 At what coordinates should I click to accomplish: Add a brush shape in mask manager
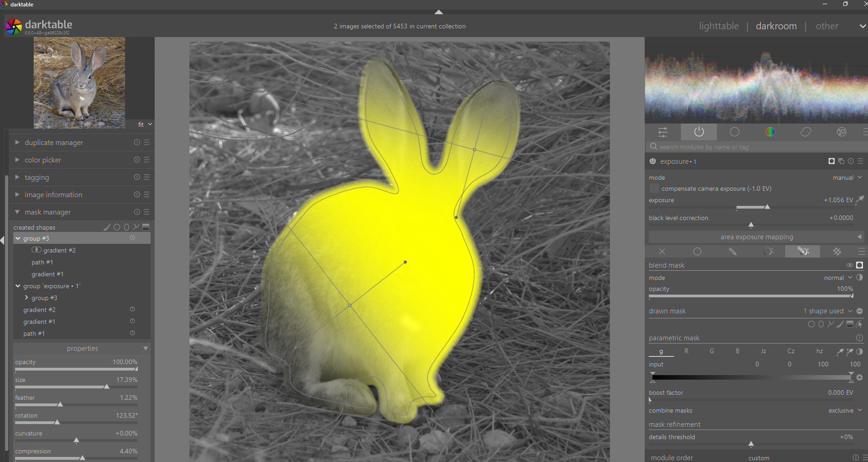pos(107,227)
